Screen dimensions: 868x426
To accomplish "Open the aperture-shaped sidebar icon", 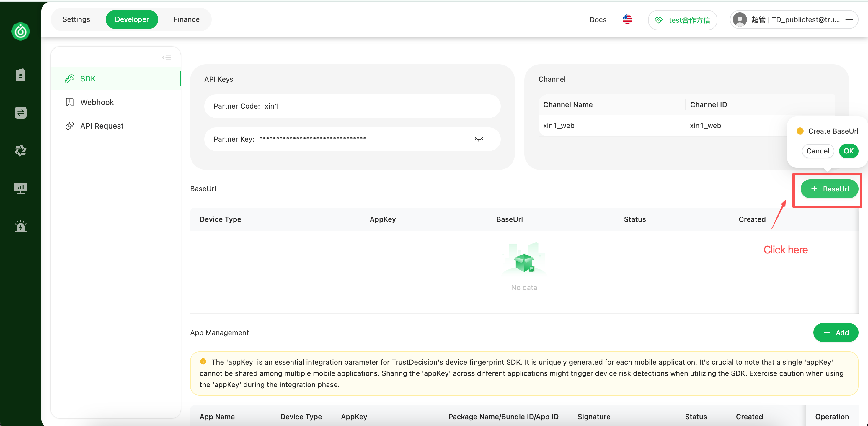I will 21,150.
